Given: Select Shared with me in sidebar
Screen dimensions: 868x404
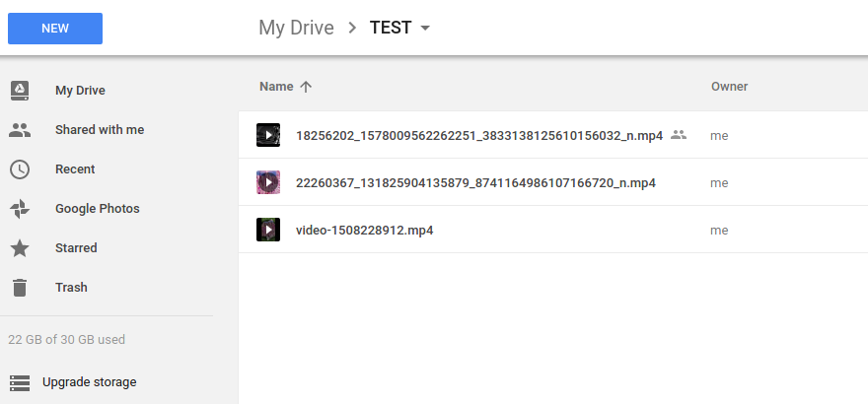Looking at the screenshot, I should tap(99, 130).
